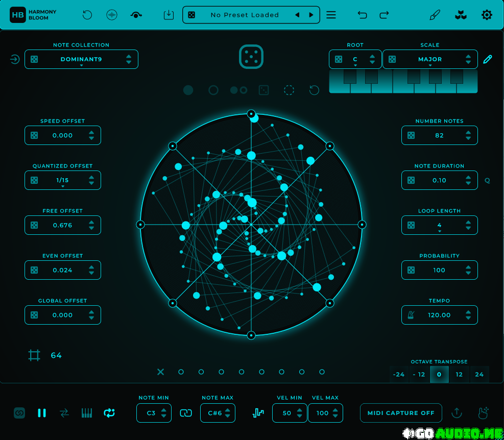Click the pencil edit scale icon
The image size is (504, 440).
(488, 59)
